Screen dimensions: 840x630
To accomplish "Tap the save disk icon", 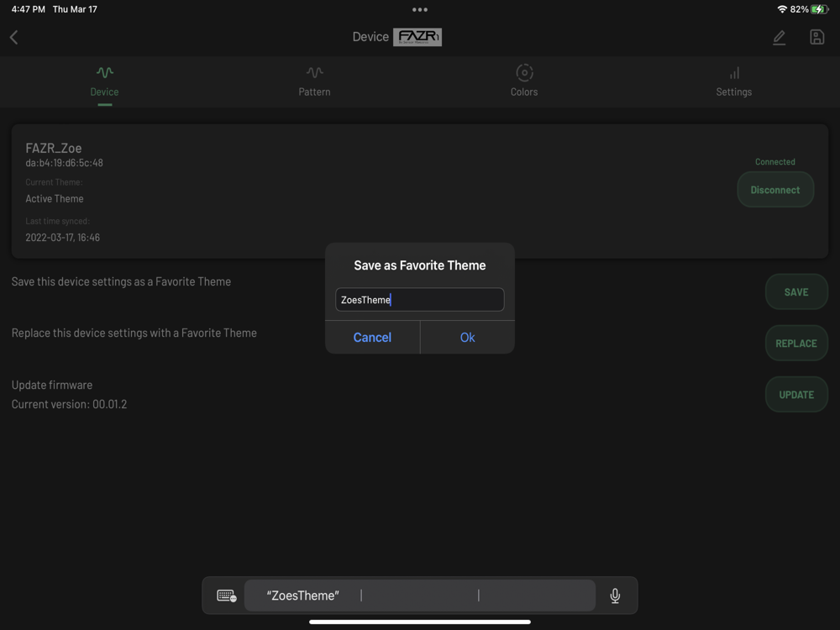I will [816, 37].
